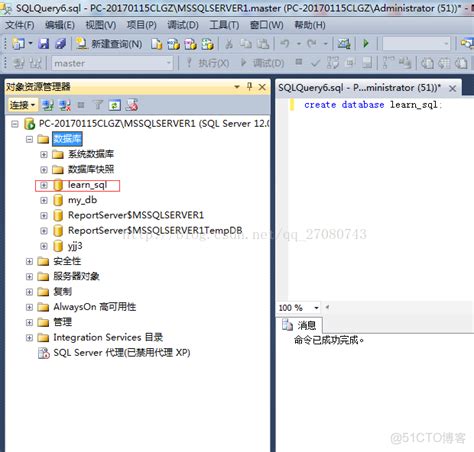
Task: Open the 工具(T) menu
Action: [x=224, y=25]
